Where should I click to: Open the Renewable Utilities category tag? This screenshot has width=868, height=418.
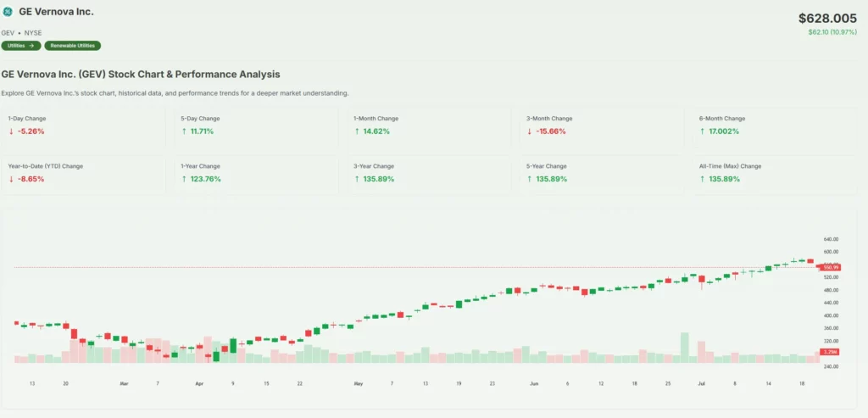[x=73, y=46]
